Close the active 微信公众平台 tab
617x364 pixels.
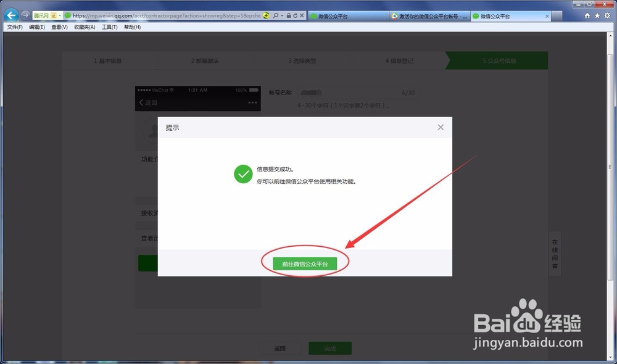pos(547,16)
